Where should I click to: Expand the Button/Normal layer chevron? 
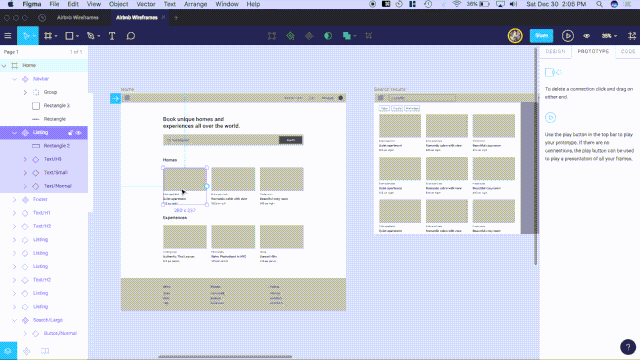pyautogui.click(x=25, y=333)
